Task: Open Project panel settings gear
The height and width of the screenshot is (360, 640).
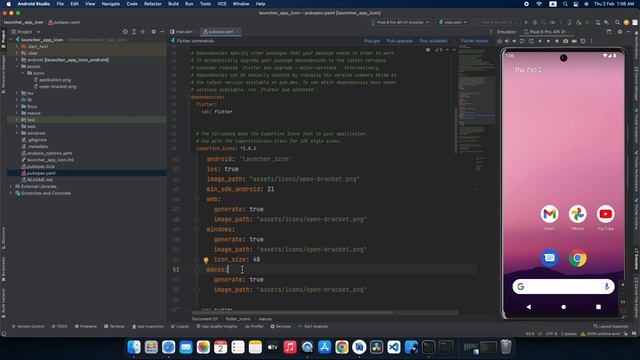Action: pos(153,31)
